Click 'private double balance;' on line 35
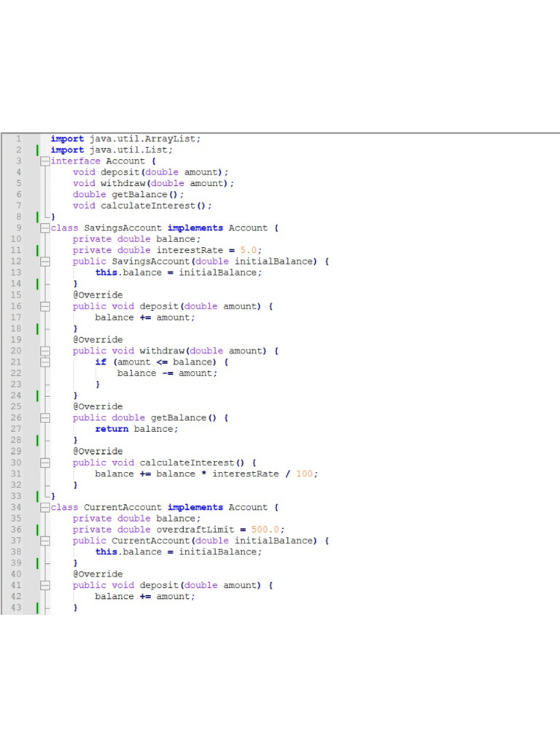 (136, 519)
